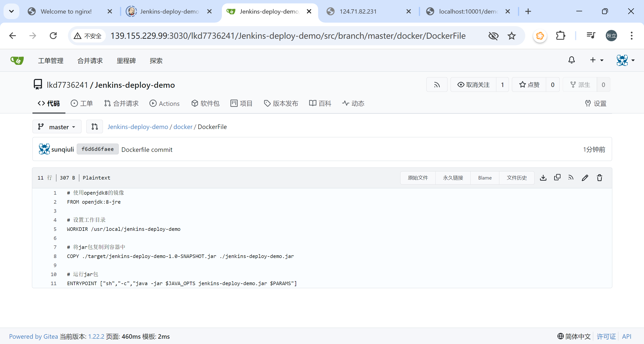Image resolution: width=644 pixels, height=344 pixels.
Task: Toggle 取消关注 watch button
Action: pos(473,85)
